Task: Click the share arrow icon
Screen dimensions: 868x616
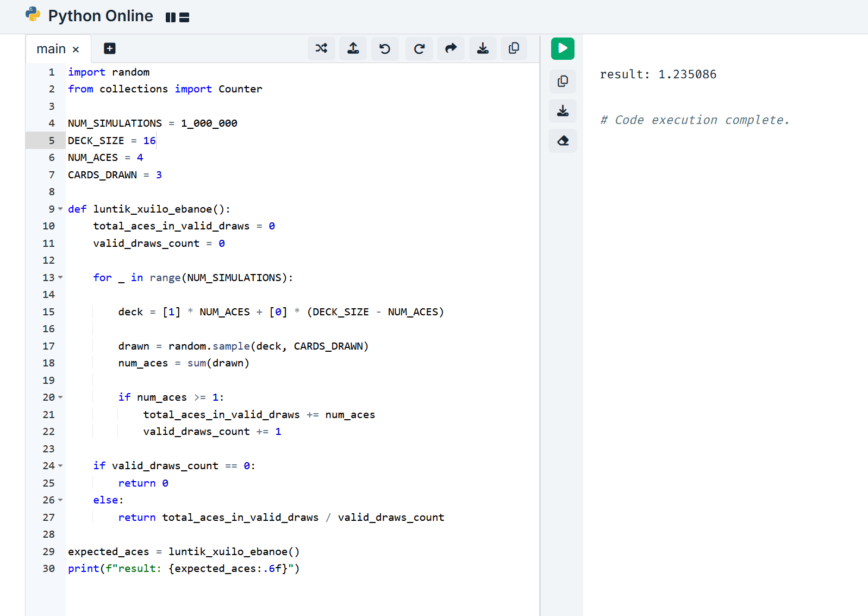Action: [x=451, y=48]
